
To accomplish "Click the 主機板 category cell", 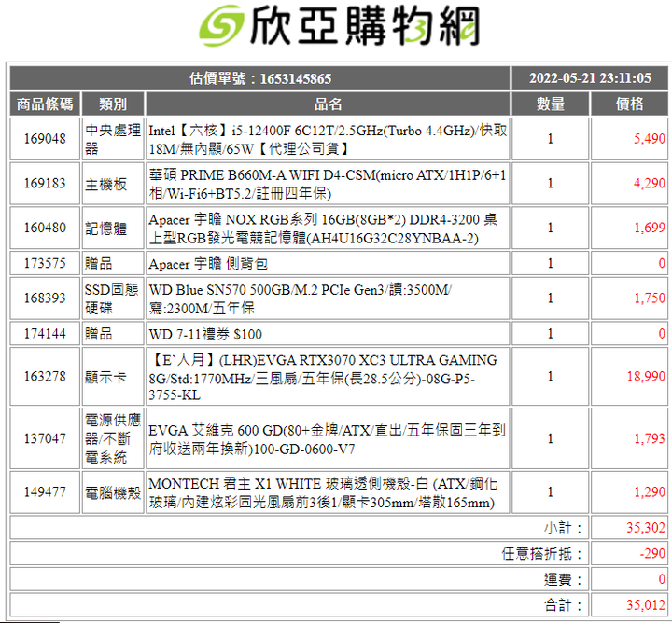I will tap(113, 184).
